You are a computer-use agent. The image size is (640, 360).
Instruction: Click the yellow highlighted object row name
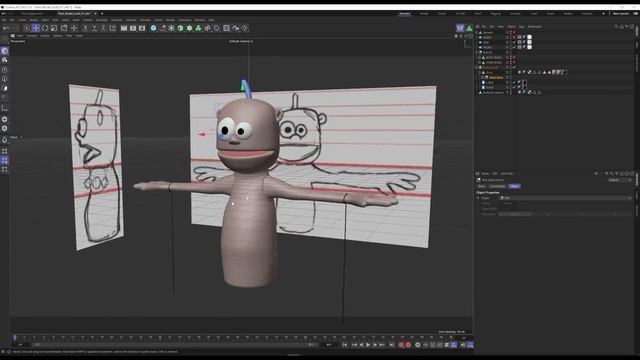pyautogui.click(x=496, y=78)
